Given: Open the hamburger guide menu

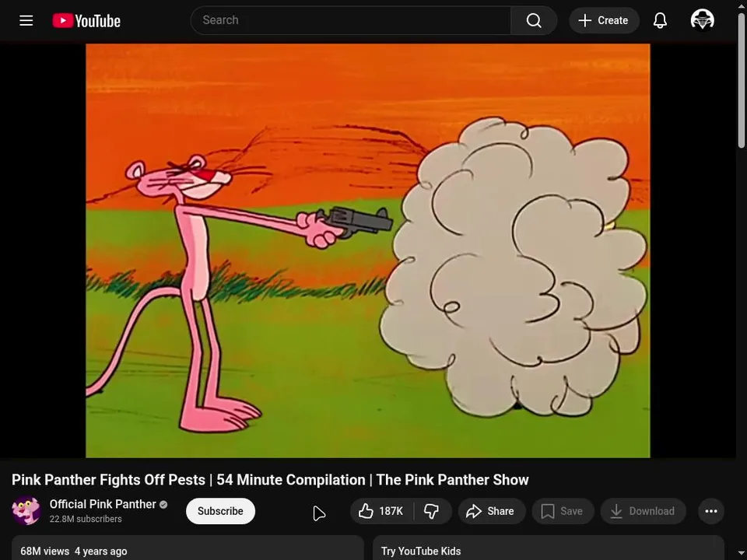Looking at the screenshot, I should tap(26, 20).
